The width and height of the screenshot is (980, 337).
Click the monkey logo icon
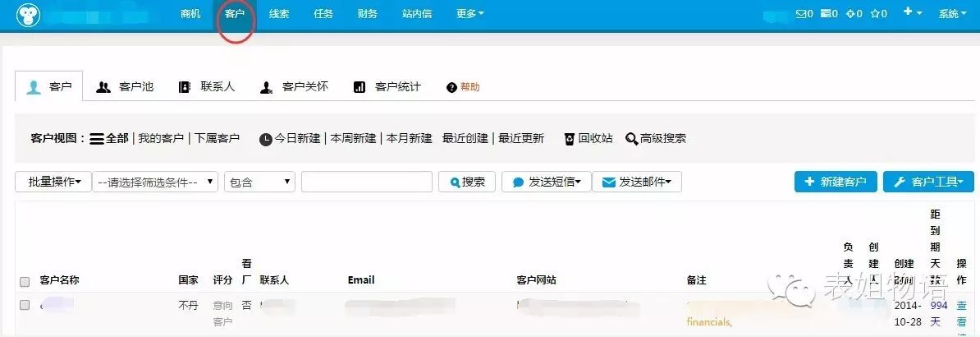[x=28, y=15]
